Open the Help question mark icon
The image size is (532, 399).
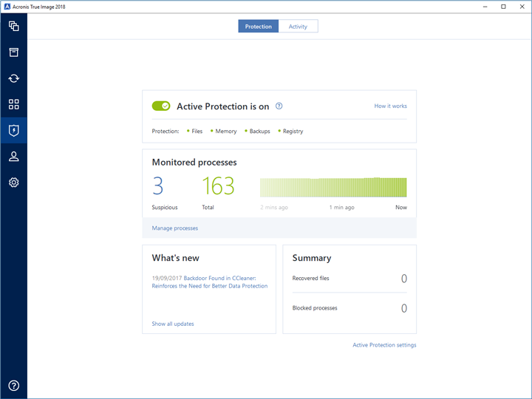(x=13, y=385)
